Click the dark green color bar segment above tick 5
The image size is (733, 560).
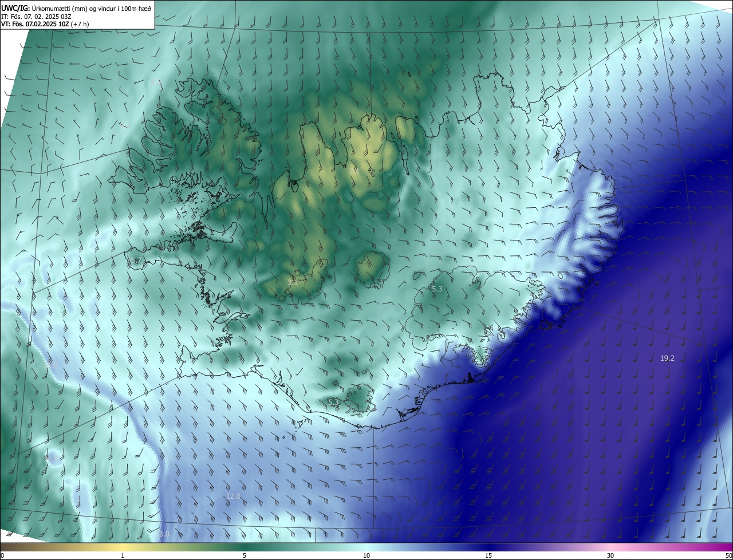pyautogui.click(x=245, y=547)
